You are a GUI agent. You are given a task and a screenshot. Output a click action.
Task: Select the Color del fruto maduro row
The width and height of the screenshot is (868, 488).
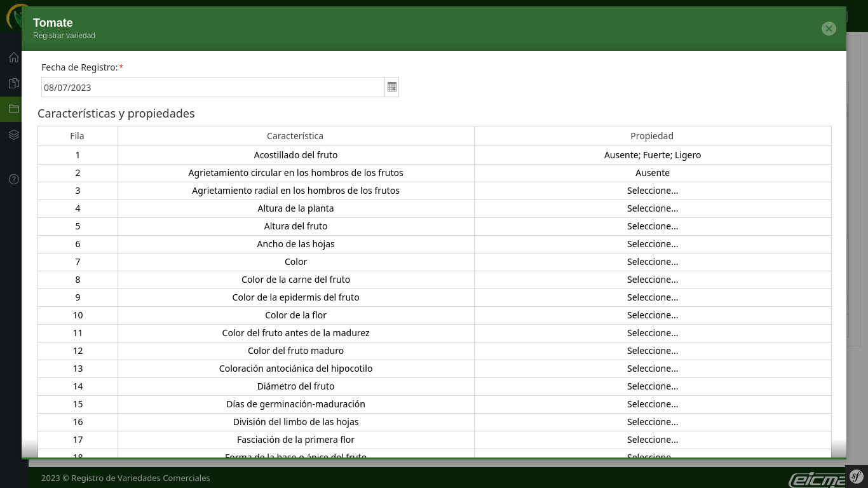pyautogui.click(x=295, y=351)
